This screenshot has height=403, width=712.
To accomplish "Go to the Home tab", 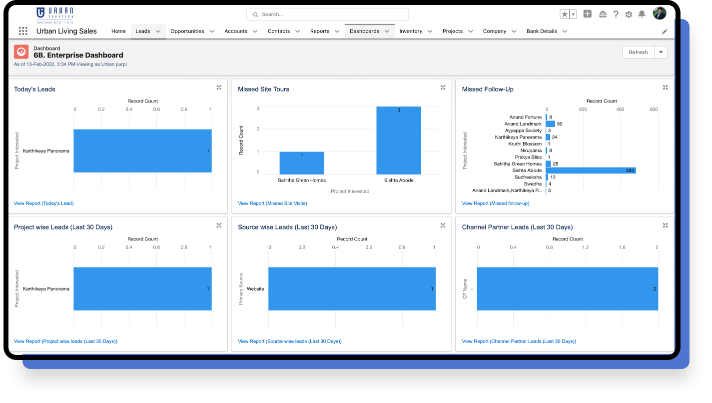I will [119, 31].
